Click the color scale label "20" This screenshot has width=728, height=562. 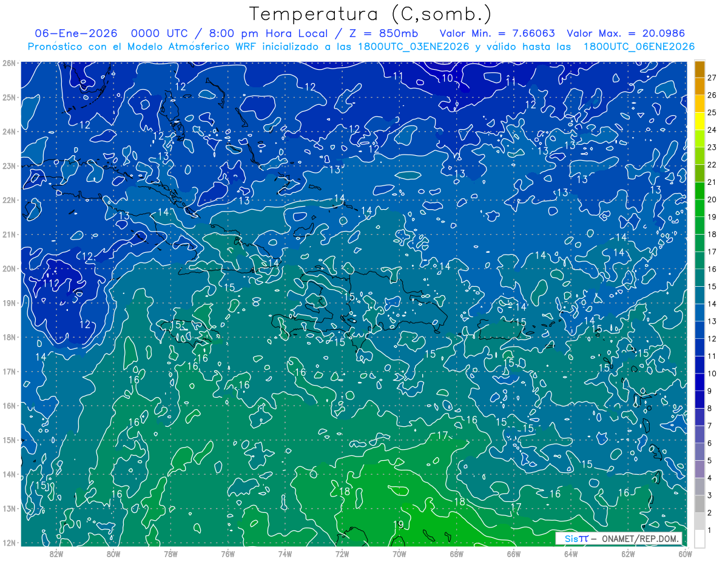coord(712,200)
